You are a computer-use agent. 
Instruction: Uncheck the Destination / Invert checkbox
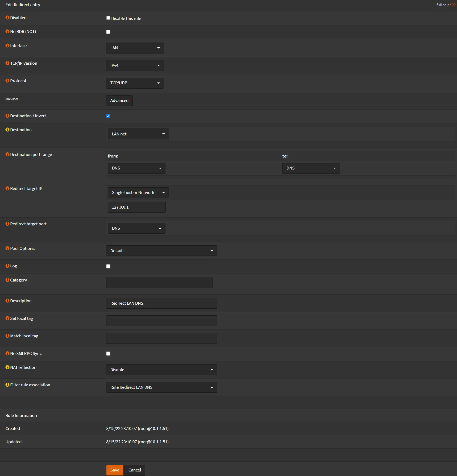click(x=108, y=116)
